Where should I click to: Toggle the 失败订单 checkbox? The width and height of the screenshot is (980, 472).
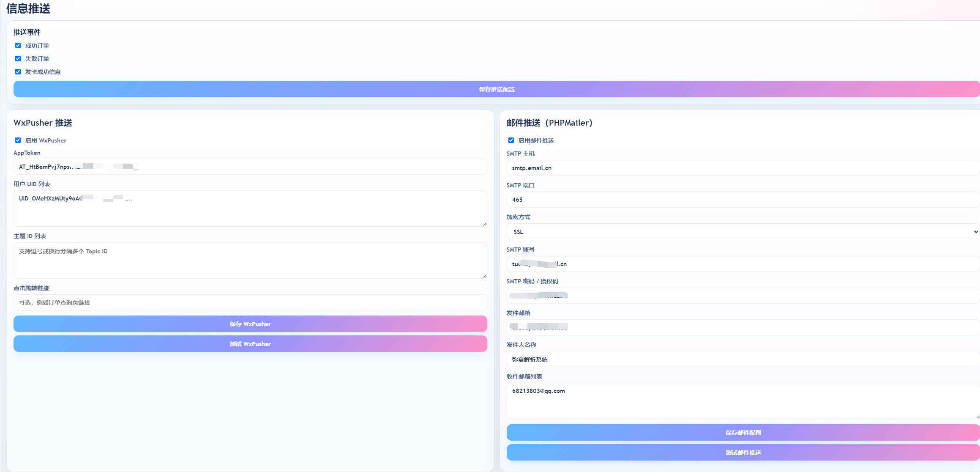(18, 59)
